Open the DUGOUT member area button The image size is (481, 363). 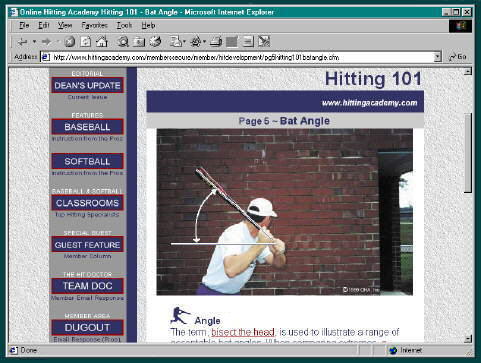point(87,328)
